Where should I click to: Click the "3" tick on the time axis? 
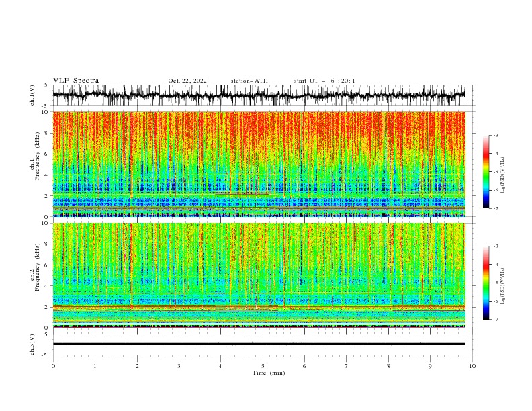pos(179,366)
